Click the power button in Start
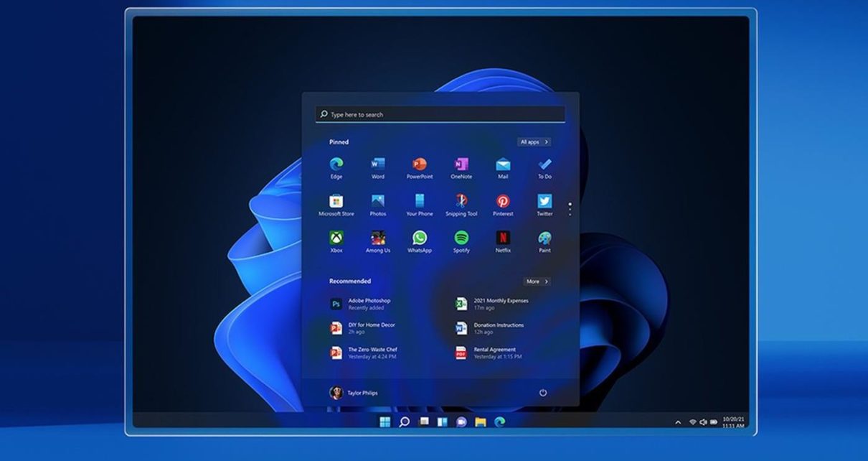 click(x=543, y=393)
